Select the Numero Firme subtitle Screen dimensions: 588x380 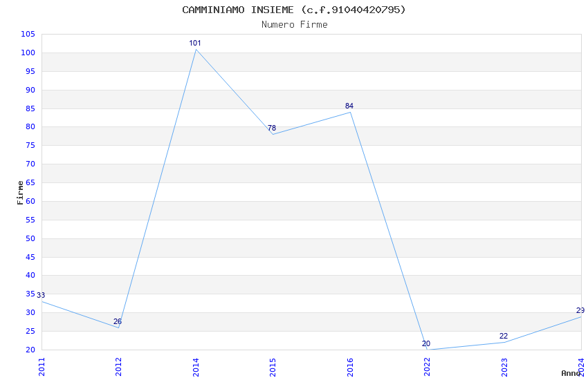[x=295, y=25]
